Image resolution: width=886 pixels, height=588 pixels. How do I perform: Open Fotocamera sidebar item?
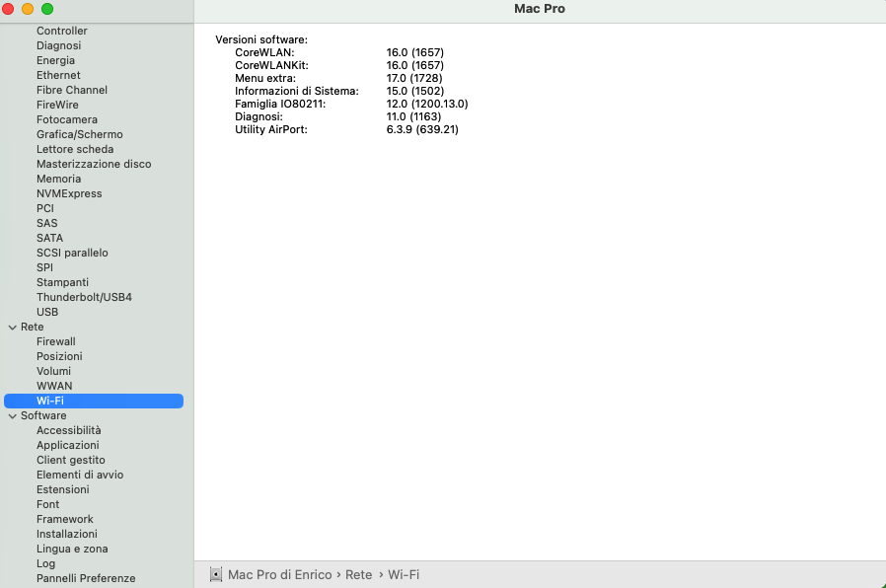tap(67, 119)
